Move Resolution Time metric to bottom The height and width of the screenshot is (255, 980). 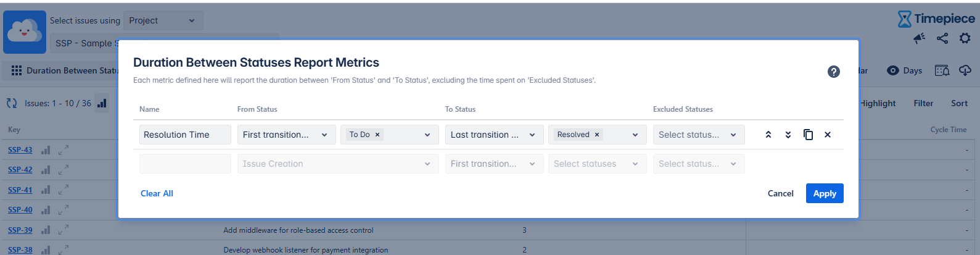point(788,135)
